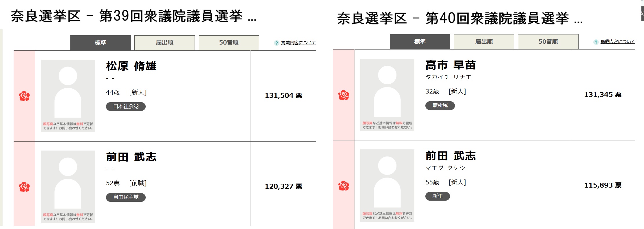644x229 pixels.
Task: Click the 新生 party badge
Action: [x=438, y=196]
